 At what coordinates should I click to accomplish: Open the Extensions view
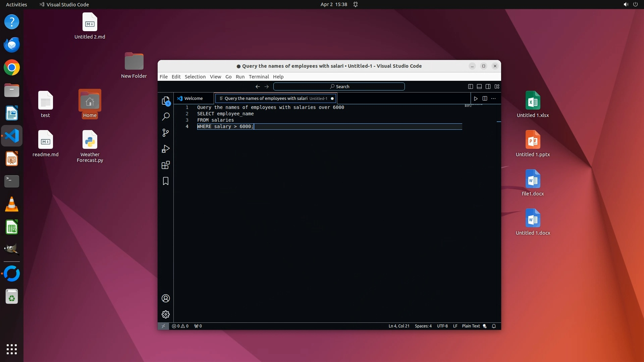point(166,165)
